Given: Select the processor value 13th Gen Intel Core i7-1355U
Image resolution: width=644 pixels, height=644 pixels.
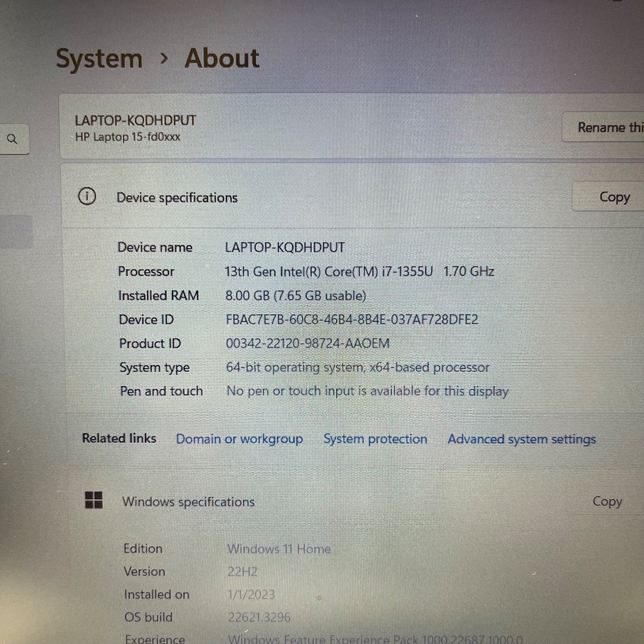Looking at the screenshot, I should 360,272.
